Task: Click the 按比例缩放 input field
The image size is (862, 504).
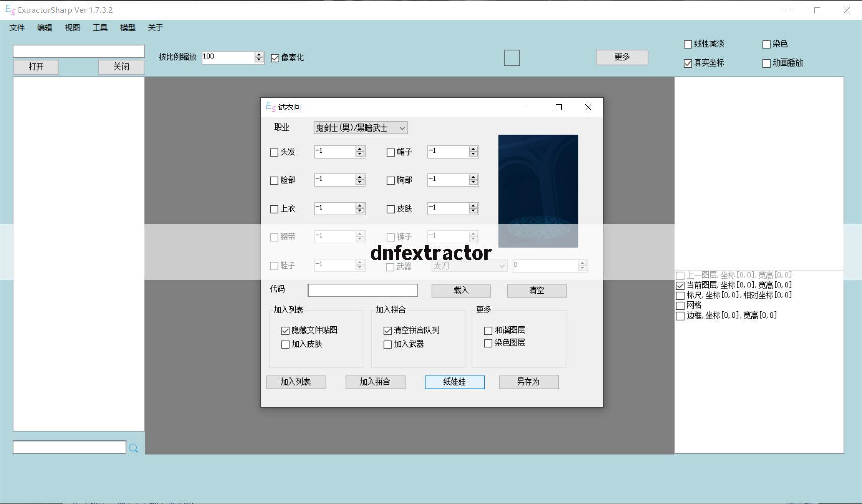Action: 228,57
